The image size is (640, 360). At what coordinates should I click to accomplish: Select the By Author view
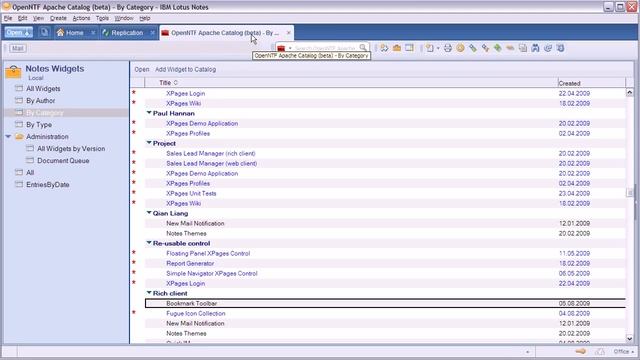click(40, 100)
